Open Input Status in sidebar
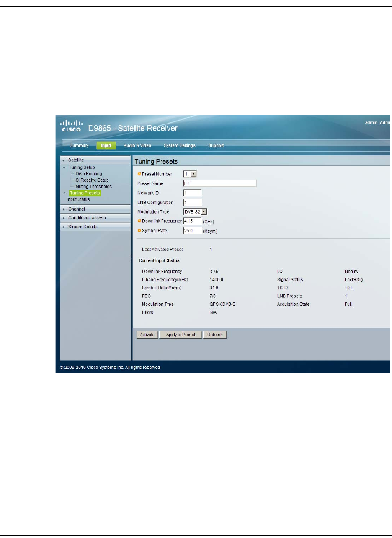The image size is (392, 538). pos(78,199)
